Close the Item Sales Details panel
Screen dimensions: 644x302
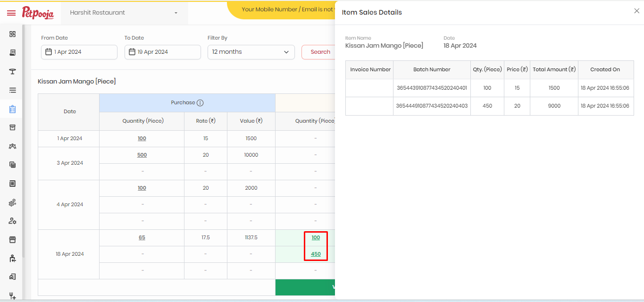coord(636,11)
